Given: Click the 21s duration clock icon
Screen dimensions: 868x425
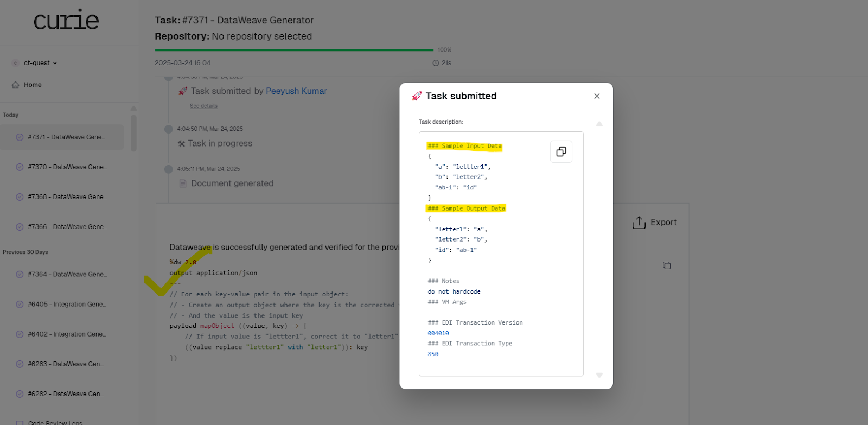Looking at the screenshot, I should click(436, 63).
